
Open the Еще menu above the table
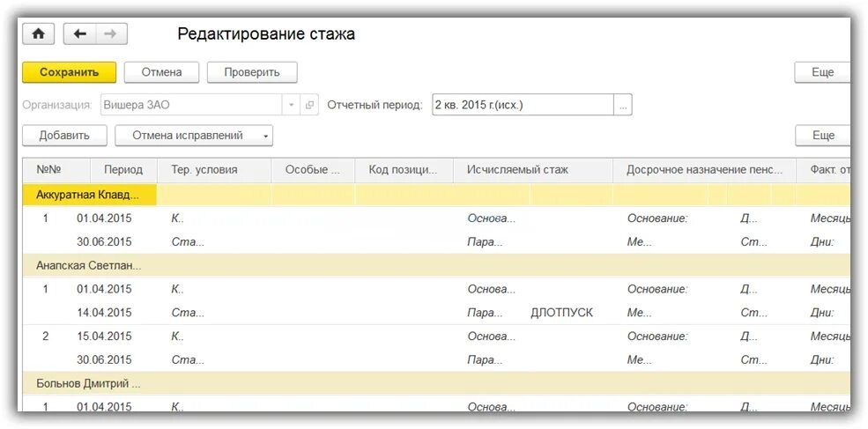(823, 136)
